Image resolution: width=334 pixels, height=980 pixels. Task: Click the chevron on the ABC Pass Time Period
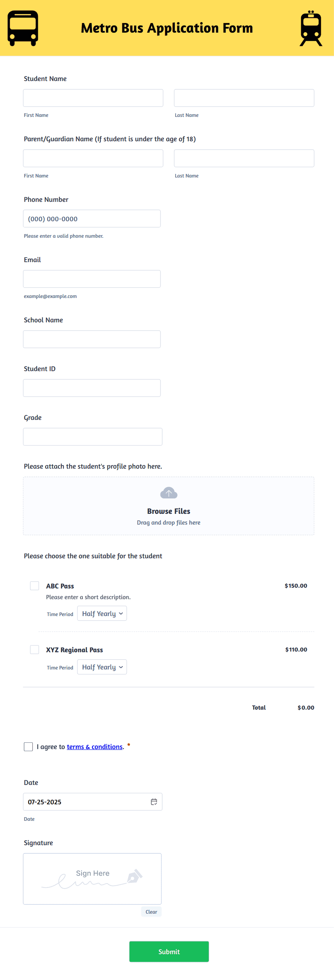coord(120,613)
